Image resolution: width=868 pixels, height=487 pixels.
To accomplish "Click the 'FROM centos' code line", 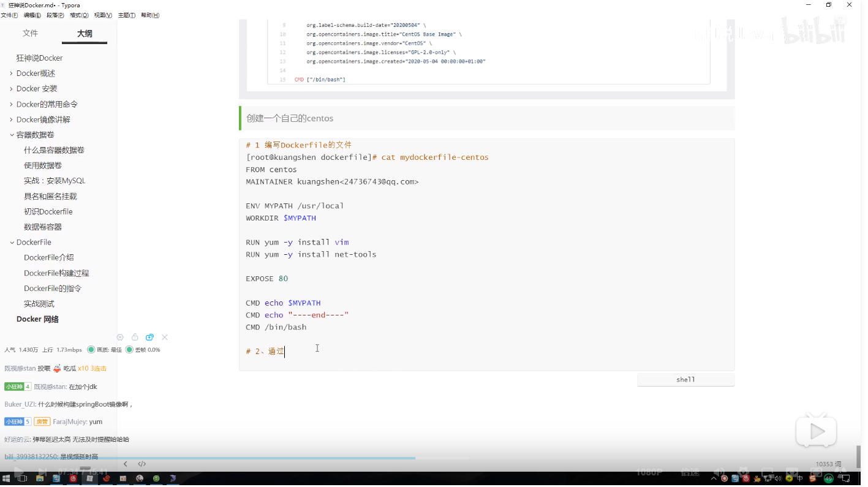I will tap(271, 170).
